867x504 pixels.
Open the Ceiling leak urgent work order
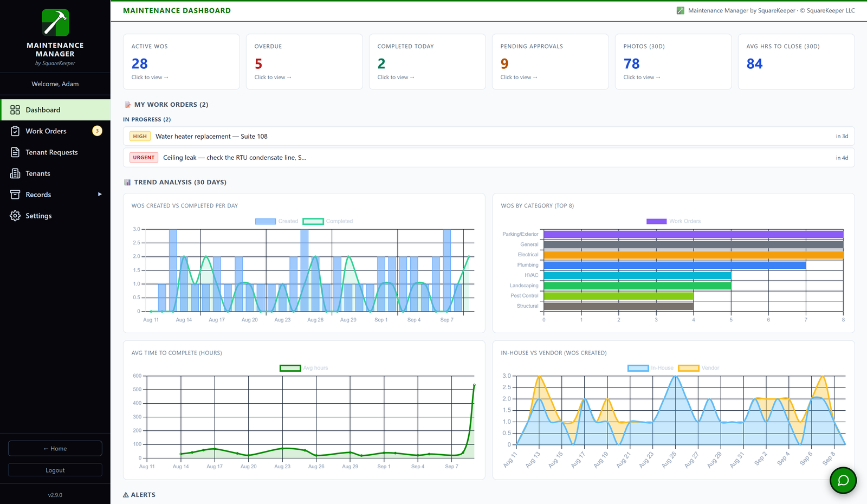click(489, 158)
